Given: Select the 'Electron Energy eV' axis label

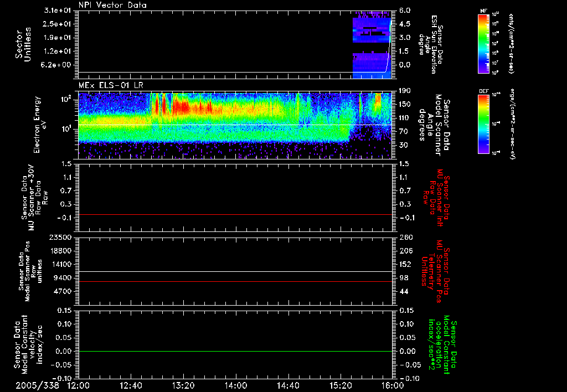Looking at the screenshot, I should (40, 124).
